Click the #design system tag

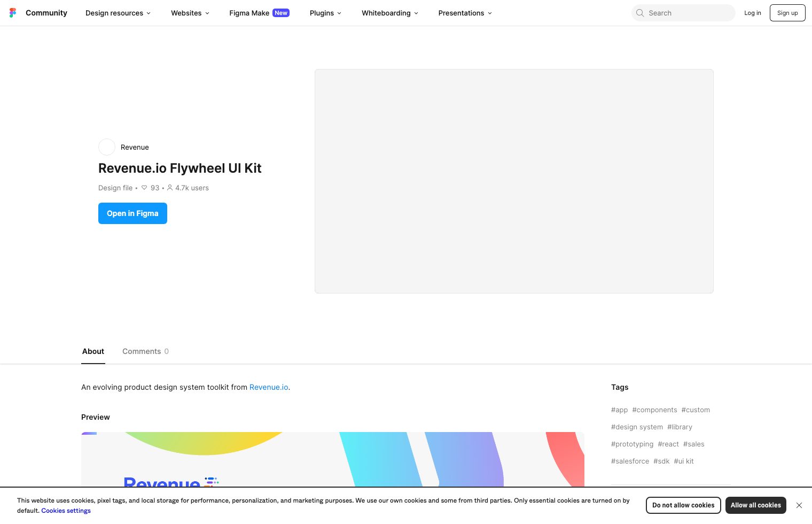tap(637, 427)
